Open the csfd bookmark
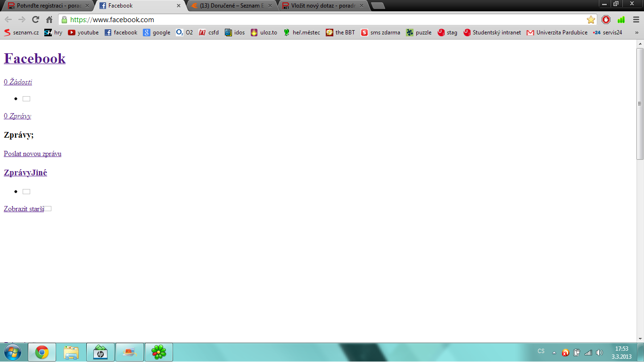Screen dimensions: 644x362 tap(209, 33)
